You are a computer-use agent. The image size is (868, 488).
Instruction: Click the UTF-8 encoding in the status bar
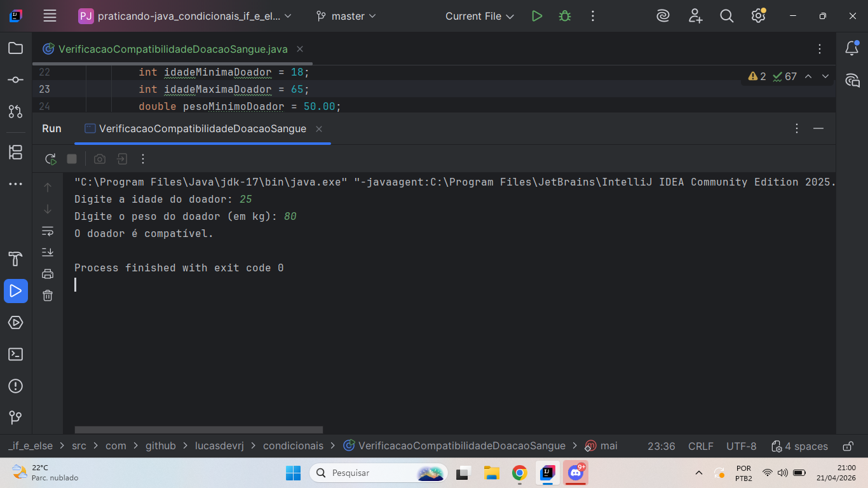coord(741,446)
